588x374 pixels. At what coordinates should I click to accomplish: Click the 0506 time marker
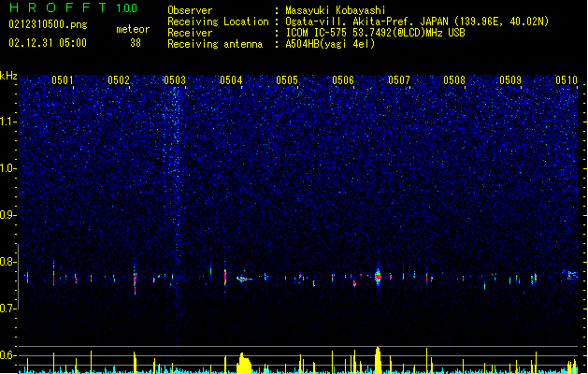(343, 80)
